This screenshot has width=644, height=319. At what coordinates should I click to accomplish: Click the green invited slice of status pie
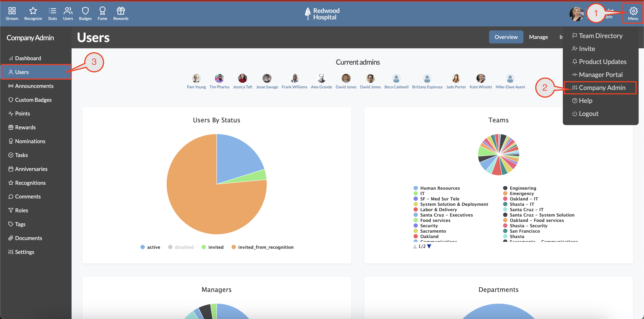click(x=252, y=177)
